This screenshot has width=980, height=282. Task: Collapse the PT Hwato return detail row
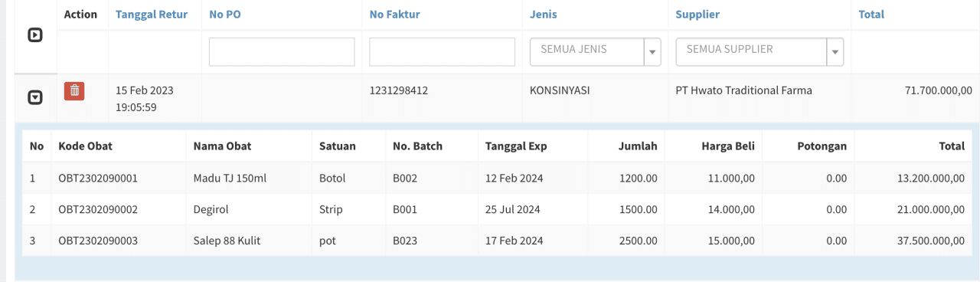[x=34, y=97]
